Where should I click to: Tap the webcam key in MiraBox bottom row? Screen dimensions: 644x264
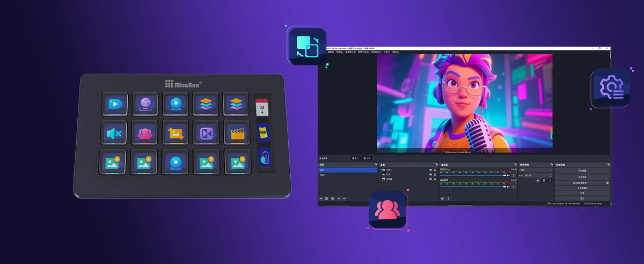[175, 162]
